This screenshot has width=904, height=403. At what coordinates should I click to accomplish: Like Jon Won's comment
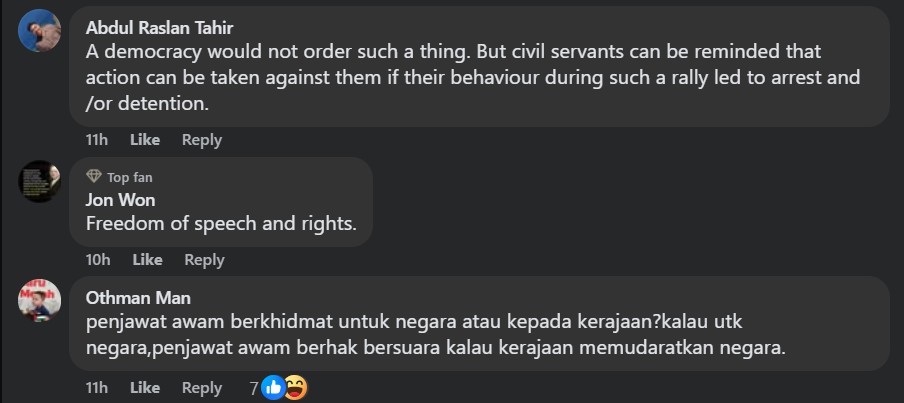(147, 260)
